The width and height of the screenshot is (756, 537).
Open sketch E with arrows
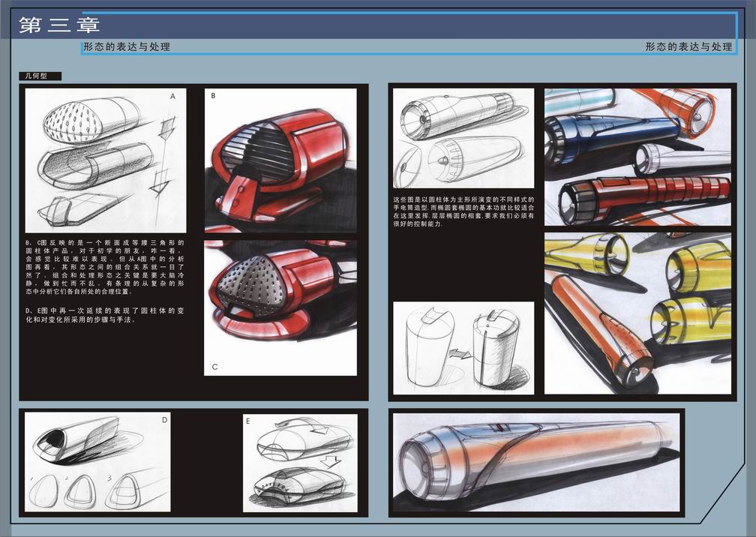300,463
